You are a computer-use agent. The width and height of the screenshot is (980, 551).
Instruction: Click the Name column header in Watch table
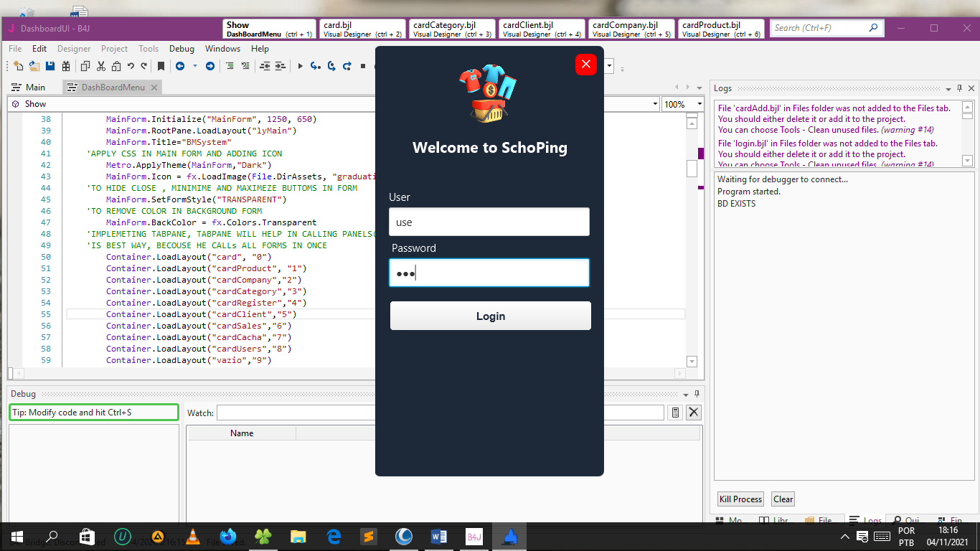coord(242,433)
